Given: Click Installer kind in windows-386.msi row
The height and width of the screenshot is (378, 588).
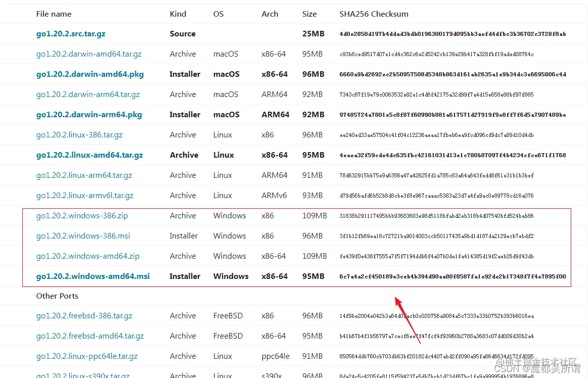Looking at the screenshot, I should pyautogui.click(x=184, y=237).
